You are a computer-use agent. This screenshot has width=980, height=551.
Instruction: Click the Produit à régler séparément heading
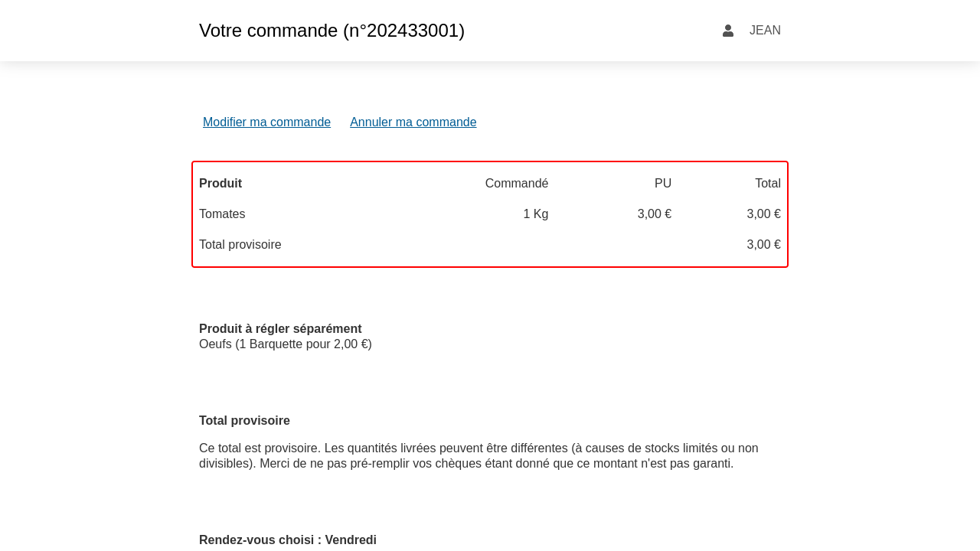(280, 329)
